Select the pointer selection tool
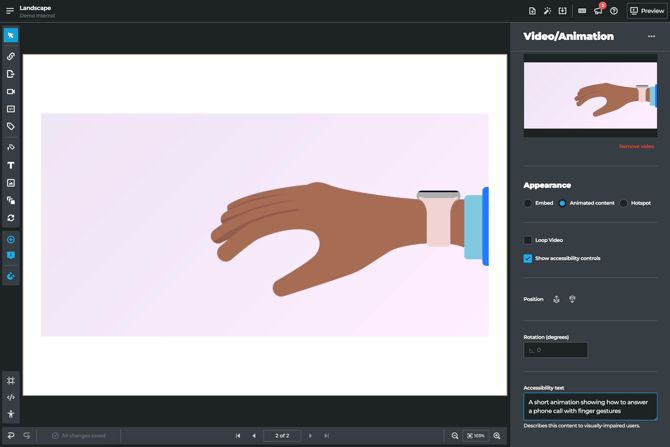The height and width of the screenshot is (447, 670). pyautogui.click(x=11, y=35)
